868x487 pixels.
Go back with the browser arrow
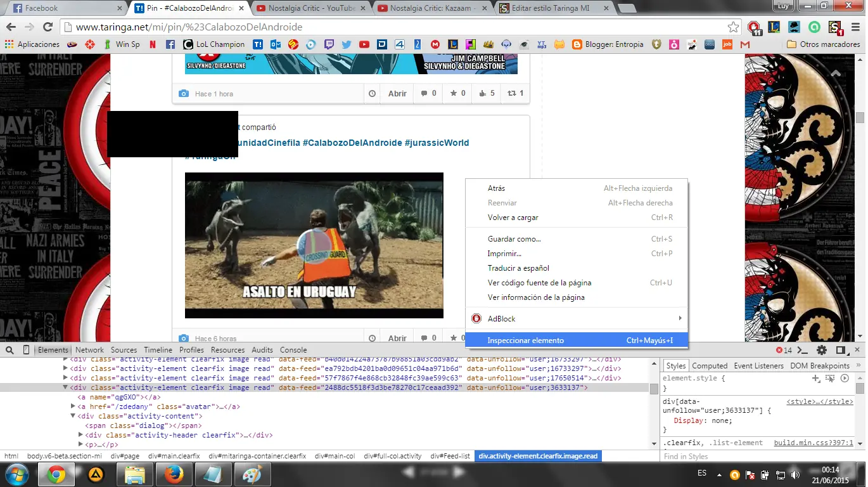coord(11,27)
